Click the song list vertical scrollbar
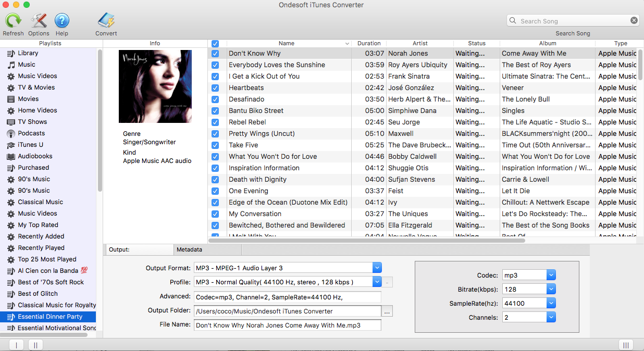The width and height of the screenshot is (644, 351). click(x=640, y=65)
